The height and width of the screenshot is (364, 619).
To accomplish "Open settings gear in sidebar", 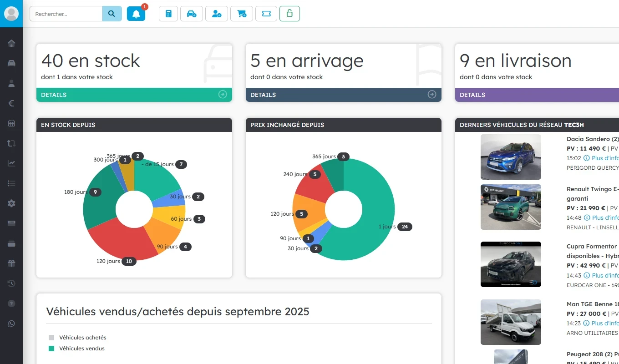I will [x=11, y=203].
